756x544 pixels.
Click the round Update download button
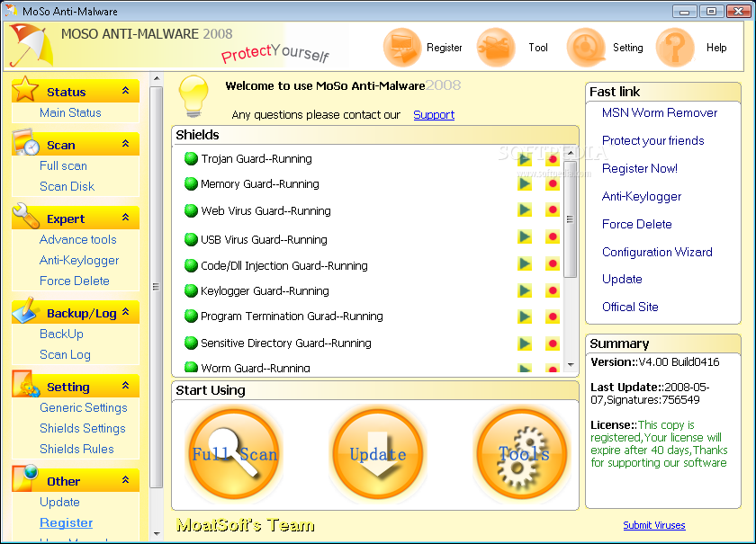coord(377,453)
